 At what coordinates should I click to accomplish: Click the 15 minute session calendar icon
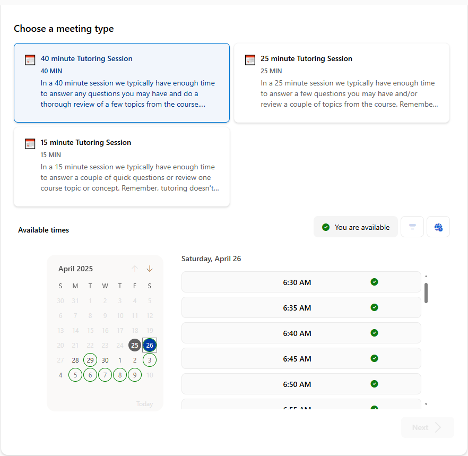30,143
